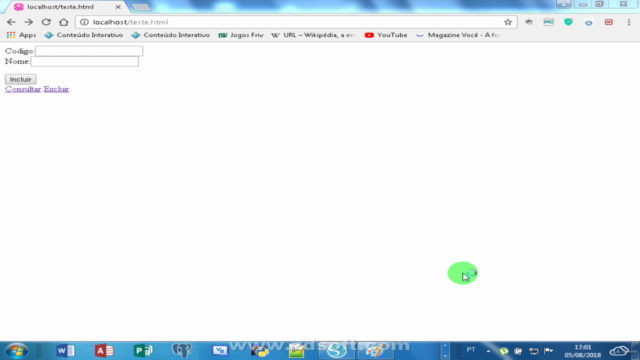Open the Python icon in taskbar
This screenshot has width=640, height=360.
(x=260, y=351)
